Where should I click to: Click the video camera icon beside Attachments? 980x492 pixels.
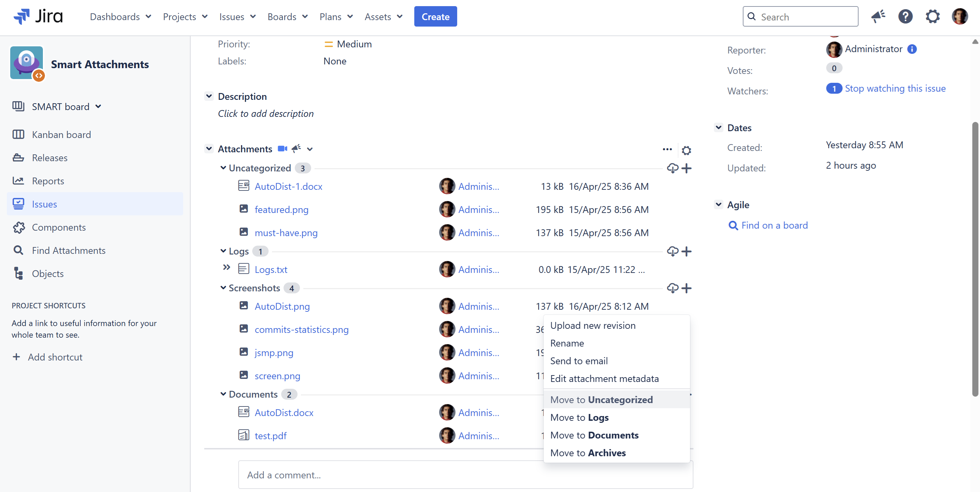click(x=282, y=149)
